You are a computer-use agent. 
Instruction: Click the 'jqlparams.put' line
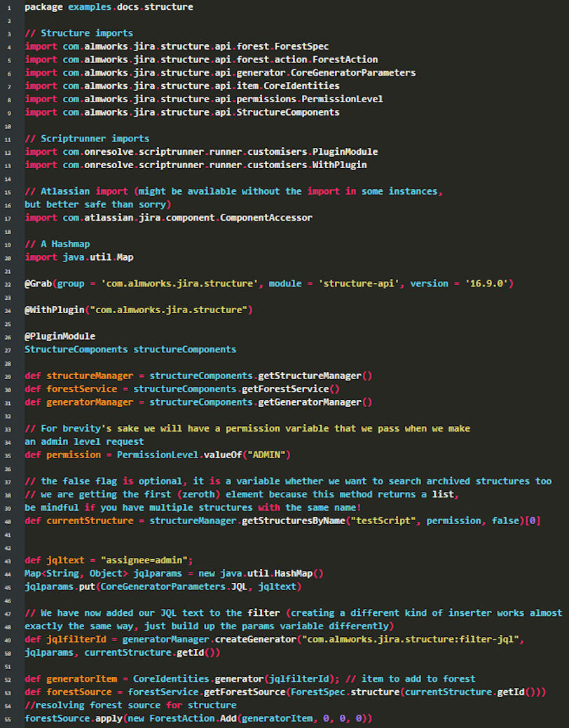[x=163, y=586]
